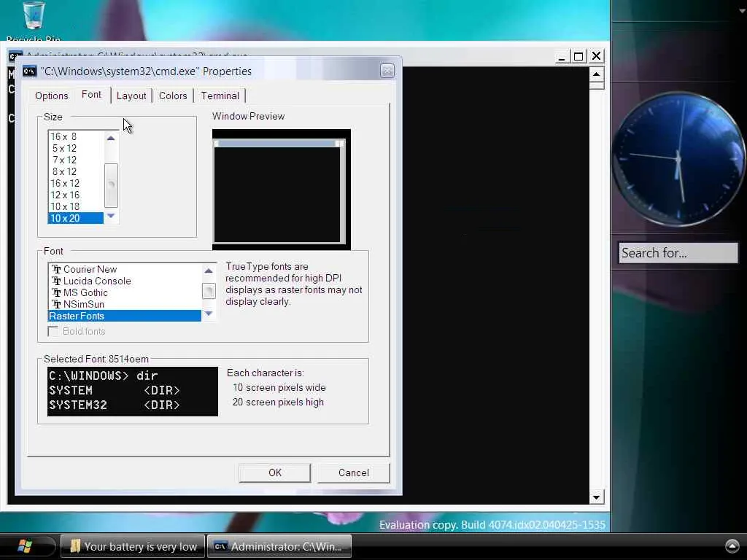Select the TrueType icon beside Courier New
This screenshot has width=747, height=560.
pos(56,270)
